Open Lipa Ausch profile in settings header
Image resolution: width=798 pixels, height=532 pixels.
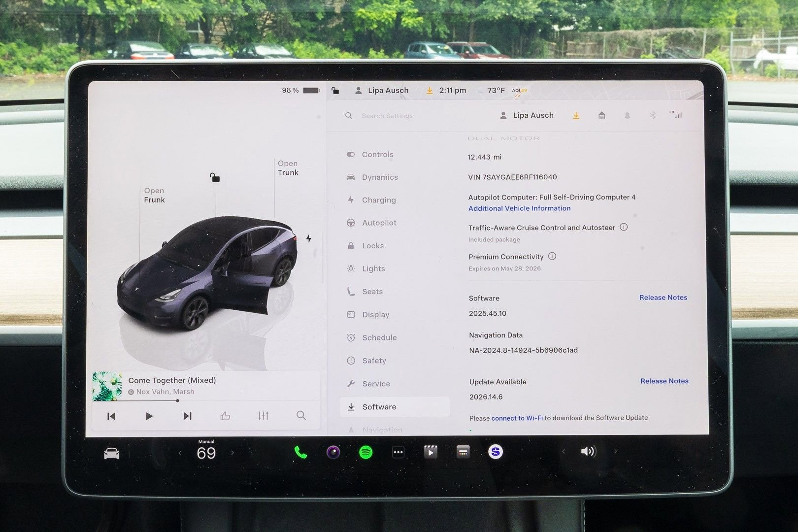527,115
